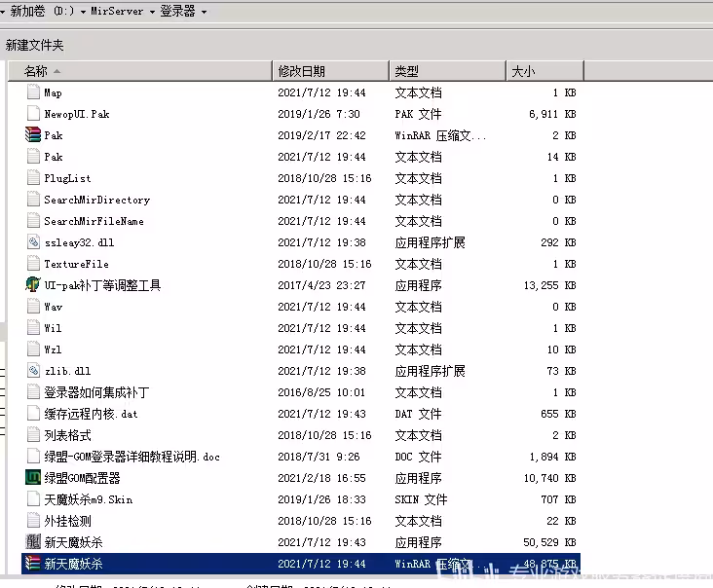Image resolution: width=713 pixels, height=588 pixels.
Task: Click the 50,529 KB size value
Action: click(549, 542)
